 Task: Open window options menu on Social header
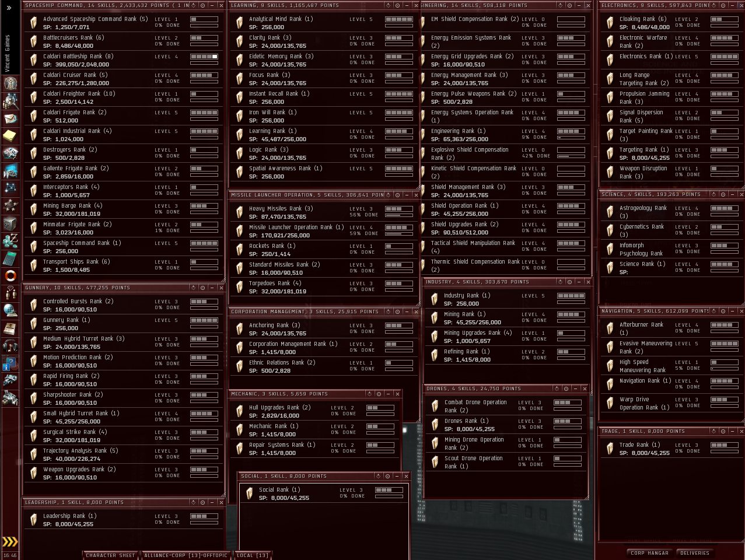point(378,476)
